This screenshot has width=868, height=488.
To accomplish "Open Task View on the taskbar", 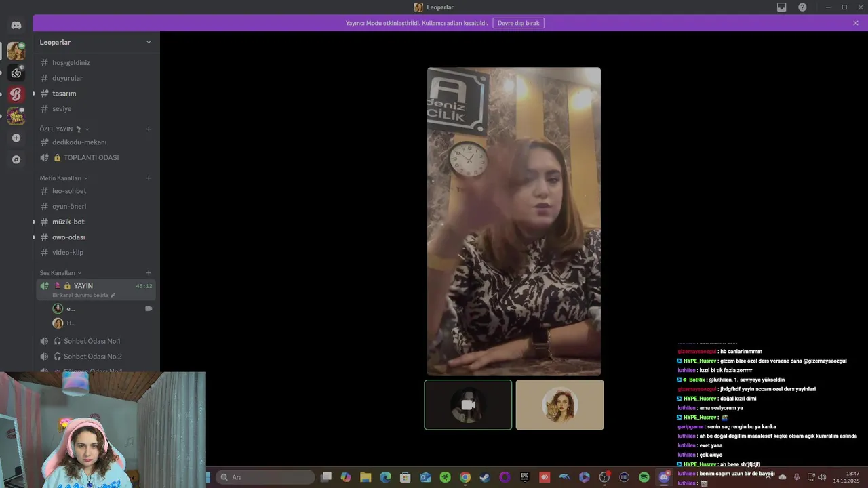I will point(326,477).
